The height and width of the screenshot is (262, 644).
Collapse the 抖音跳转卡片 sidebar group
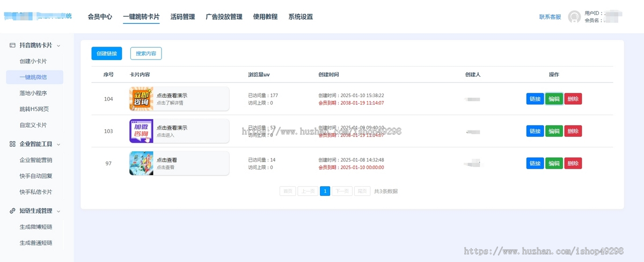(58, 46)
